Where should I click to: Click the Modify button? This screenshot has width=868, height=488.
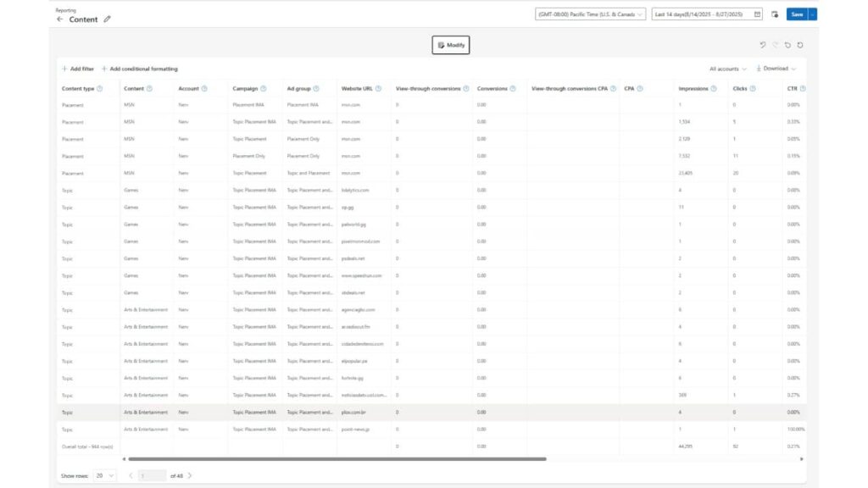(450, 44)
